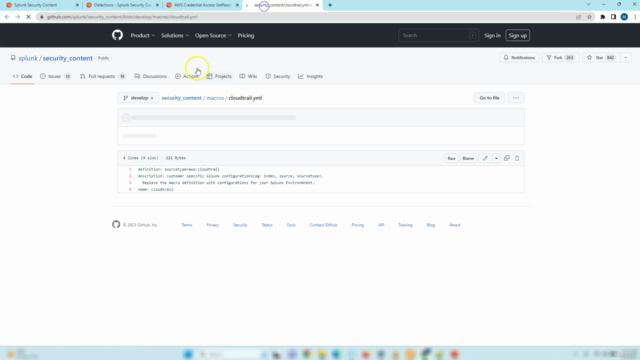
Task: Open the Training footer link
Action: (405, 225)
